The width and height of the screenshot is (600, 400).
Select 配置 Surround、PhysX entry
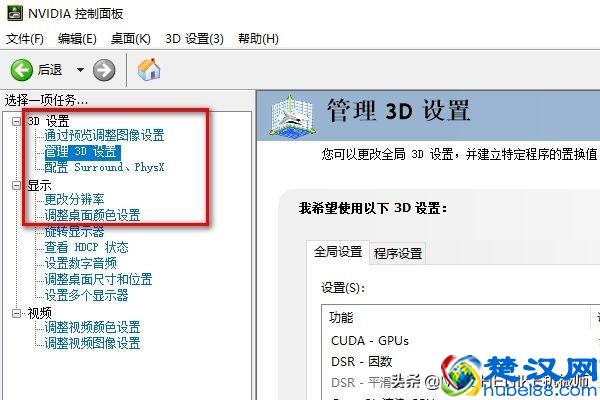[104, 168]
